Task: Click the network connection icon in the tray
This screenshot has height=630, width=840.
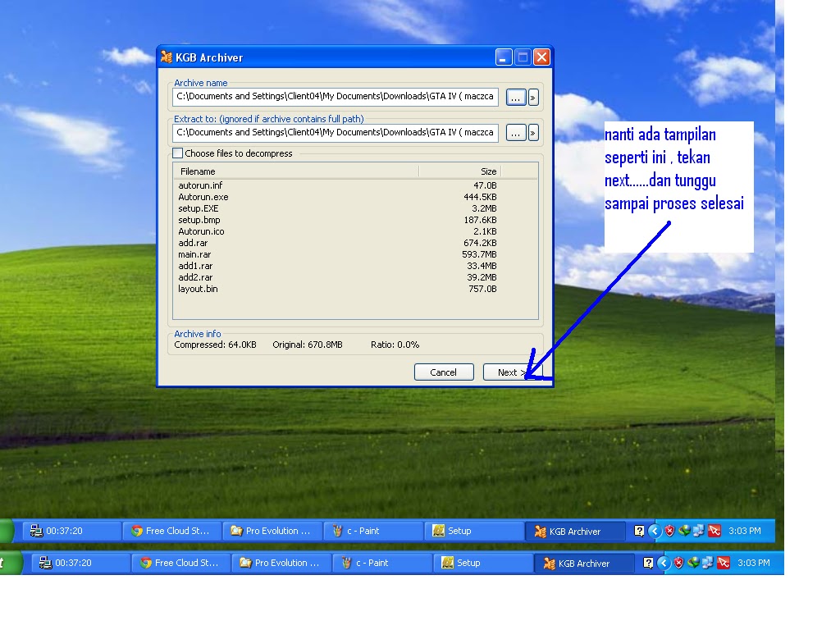Action: pos(698,531)
